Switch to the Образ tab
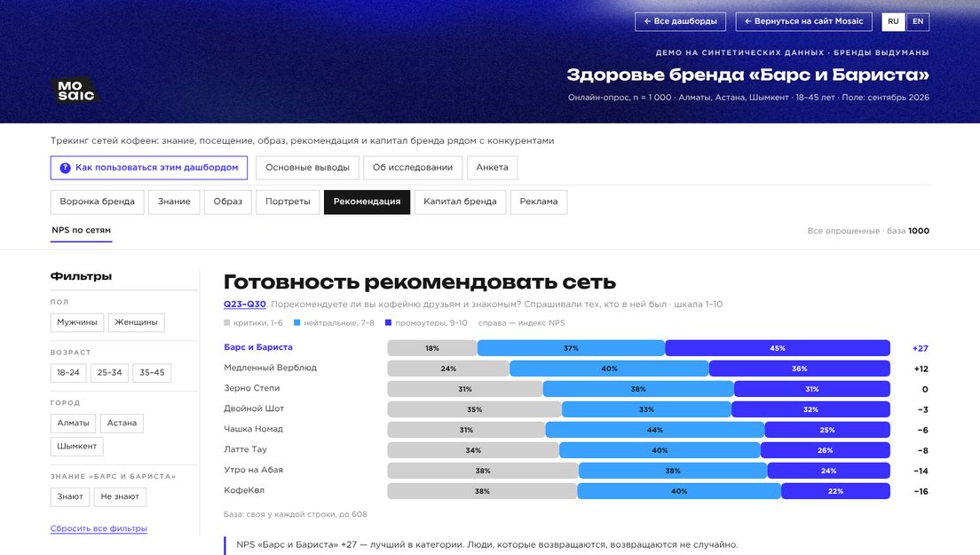This screenshot has width=980, height=555. pos(227,202)
